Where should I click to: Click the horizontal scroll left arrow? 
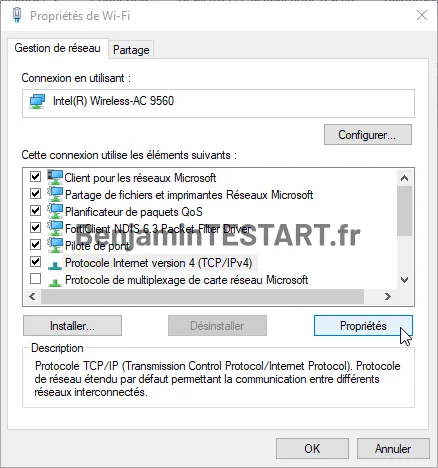[x=32, y=296]
